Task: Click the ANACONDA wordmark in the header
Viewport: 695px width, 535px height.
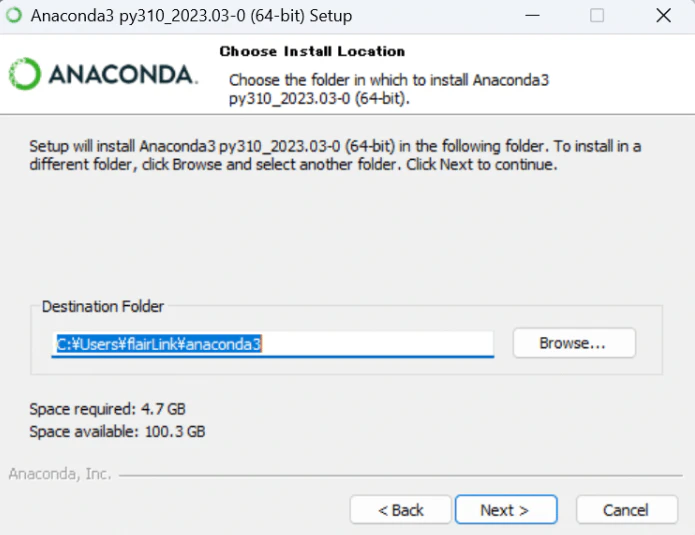Action: pos(123,74)
